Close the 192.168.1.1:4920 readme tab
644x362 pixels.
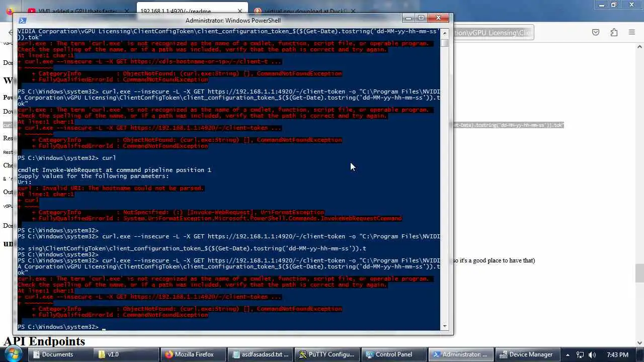240,11
